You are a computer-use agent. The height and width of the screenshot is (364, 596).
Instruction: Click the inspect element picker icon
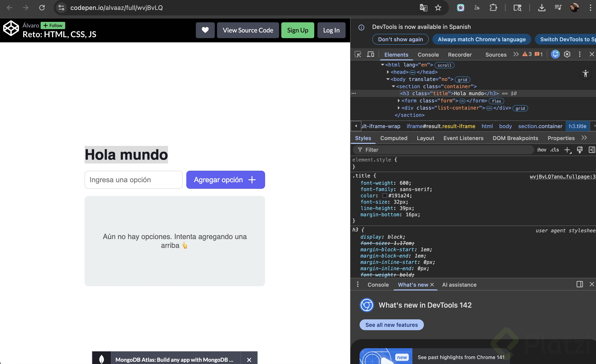tap(358, 54)
